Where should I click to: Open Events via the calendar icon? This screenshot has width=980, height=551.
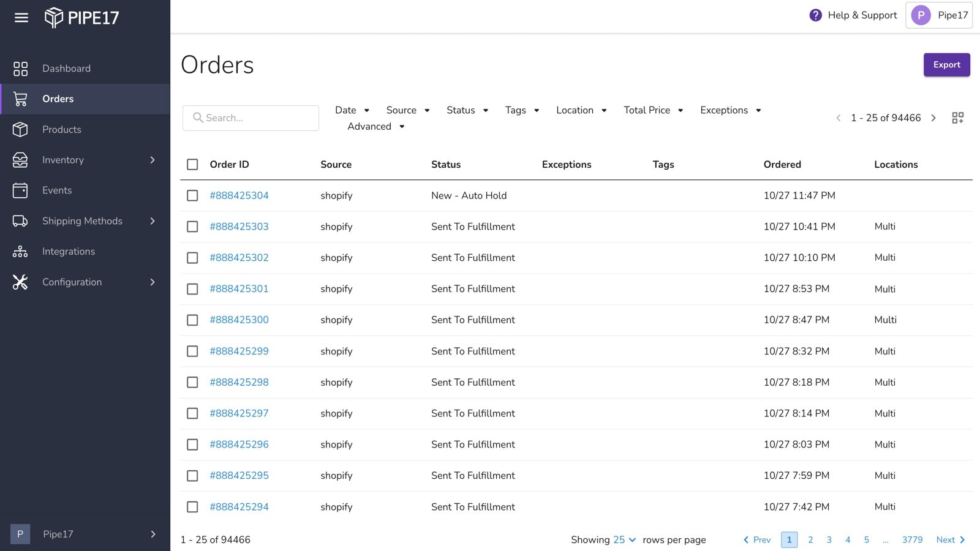click(20, 190)
